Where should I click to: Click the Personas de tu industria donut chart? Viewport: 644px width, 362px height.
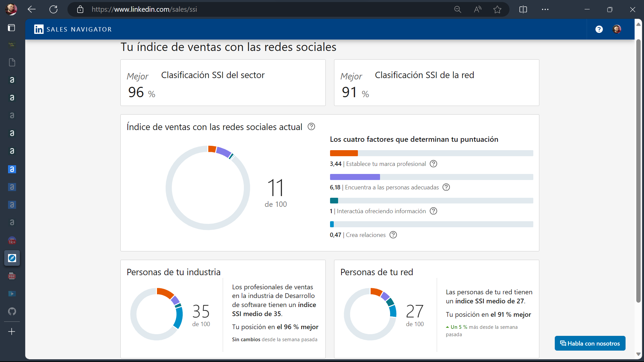(x=157, y=314)
